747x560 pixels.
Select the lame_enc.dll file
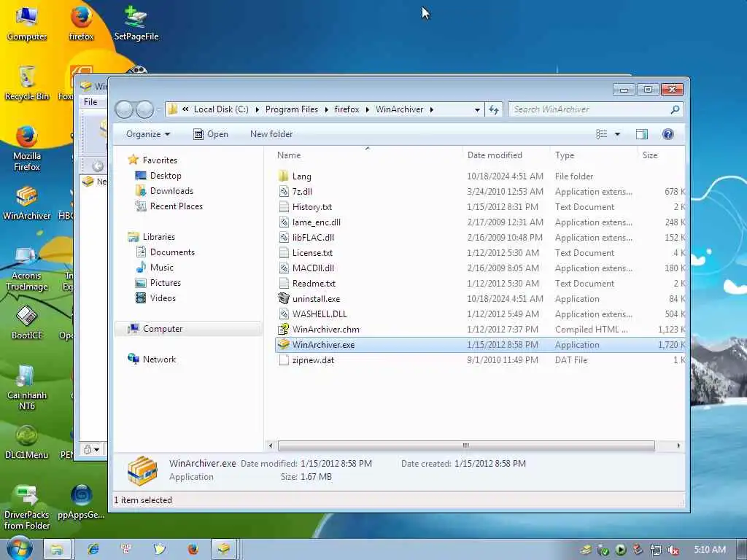pos(317,222)
